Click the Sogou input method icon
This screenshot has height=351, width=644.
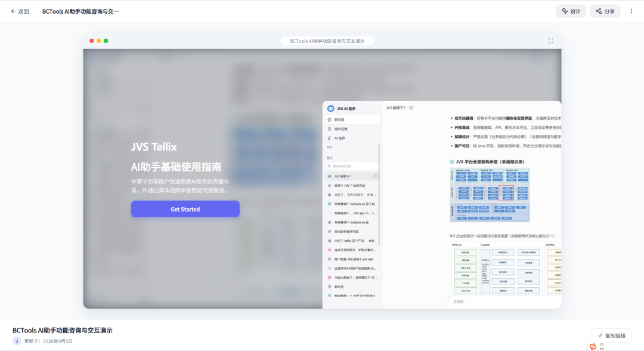click(x=593, y=346)
